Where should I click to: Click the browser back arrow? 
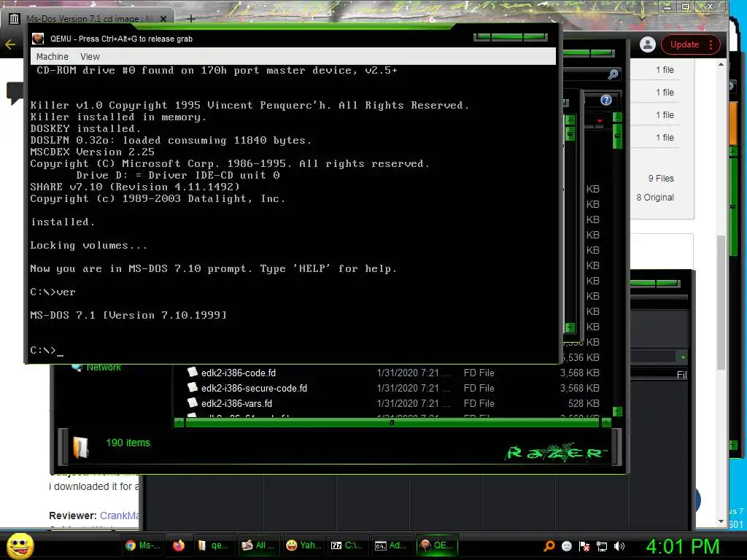pyautogui.click(x=10, y=44)
